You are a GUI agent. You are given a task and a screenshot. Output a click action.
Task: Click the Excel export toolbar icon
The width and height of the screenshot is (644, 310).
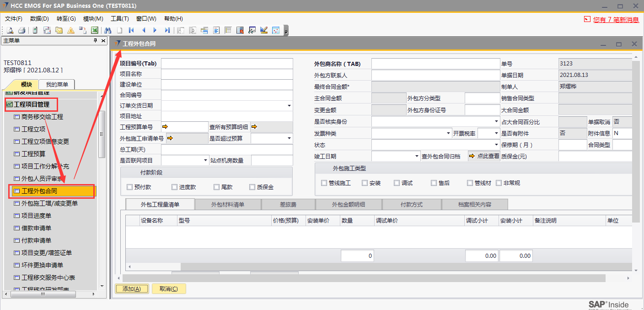pyautogui.click(x=94, y=30)
